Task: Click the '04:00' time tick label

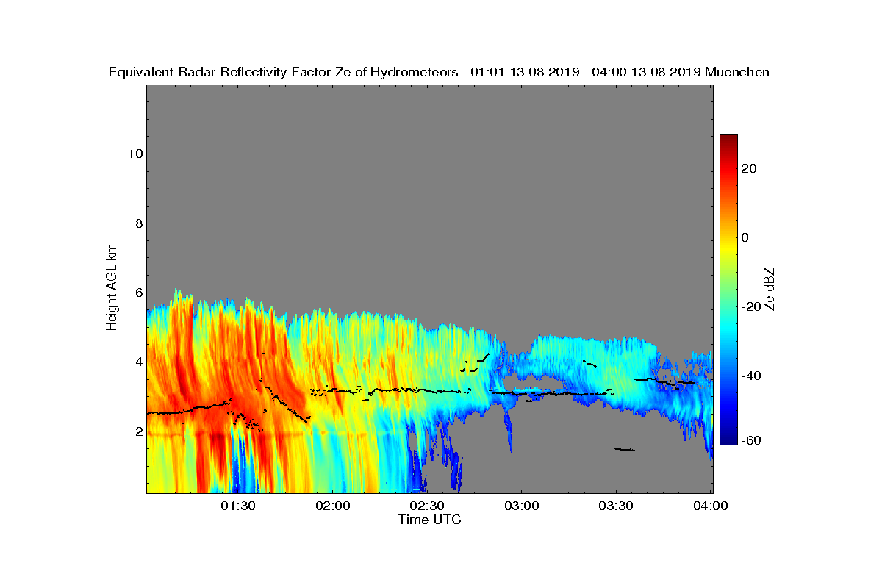Action: tap(711, 506)
